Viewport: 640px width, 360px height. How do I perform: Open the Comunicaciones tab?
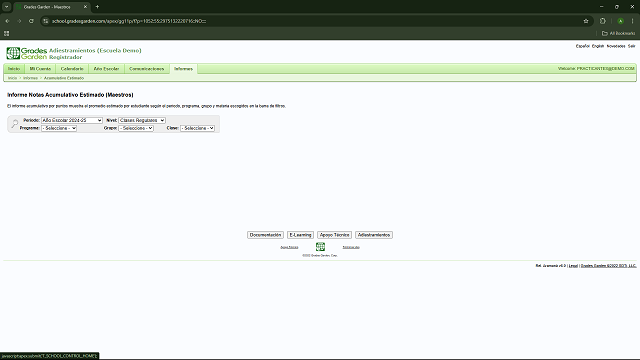click(147, 69)
